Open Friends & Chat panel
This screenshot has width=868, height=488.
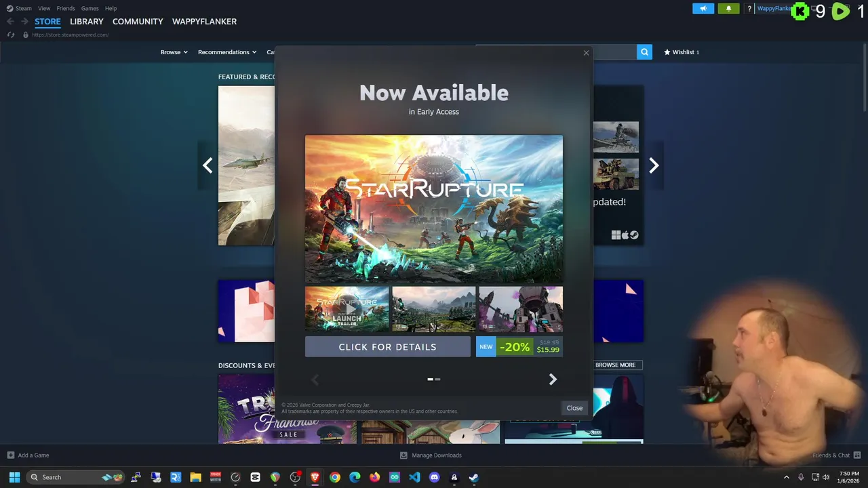tap(836, 455)
